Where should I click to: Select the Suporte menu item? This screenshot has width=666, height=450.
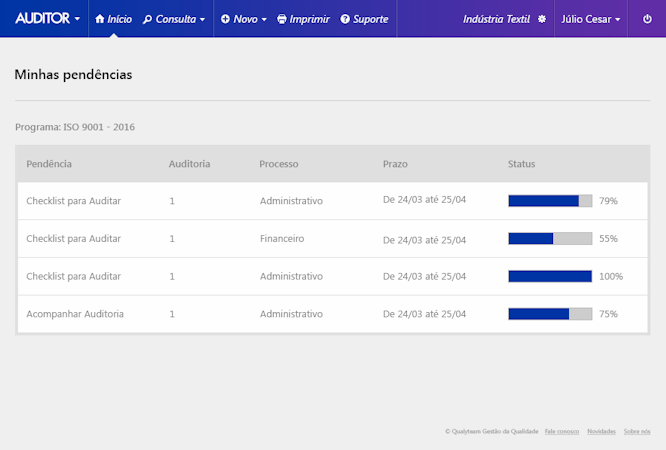[x=370, y=19]
